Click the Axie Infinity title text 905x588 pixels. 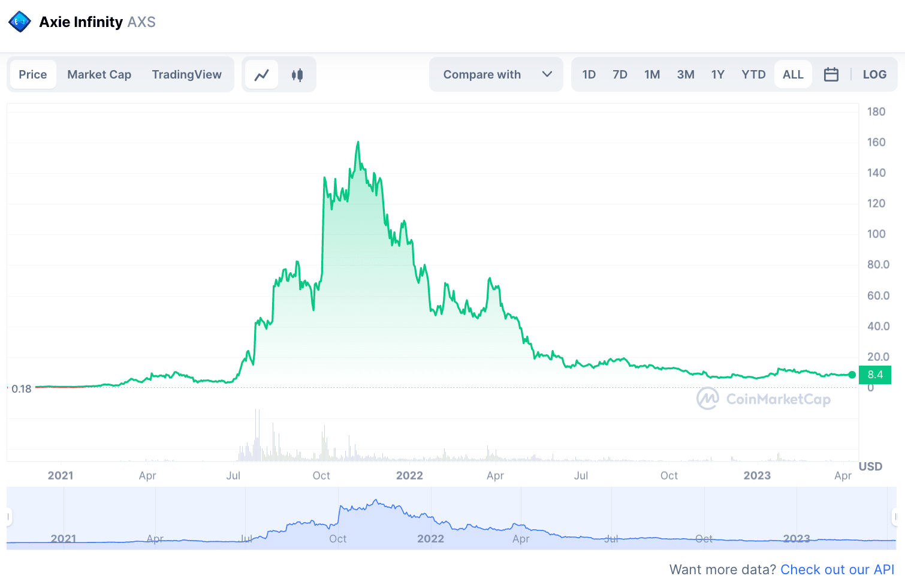tap(81, 22)
